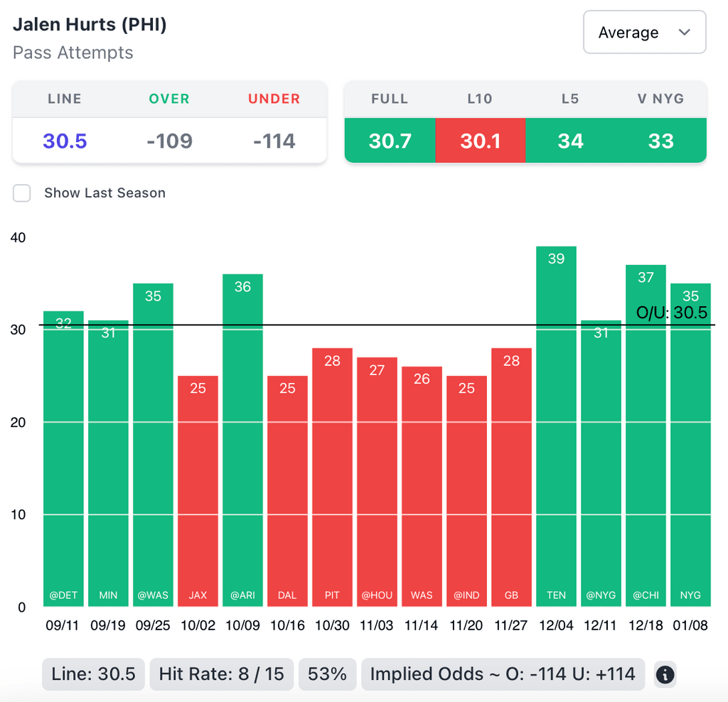Select the L10 average tab
728x702 pixels.
tap(480, 141)
